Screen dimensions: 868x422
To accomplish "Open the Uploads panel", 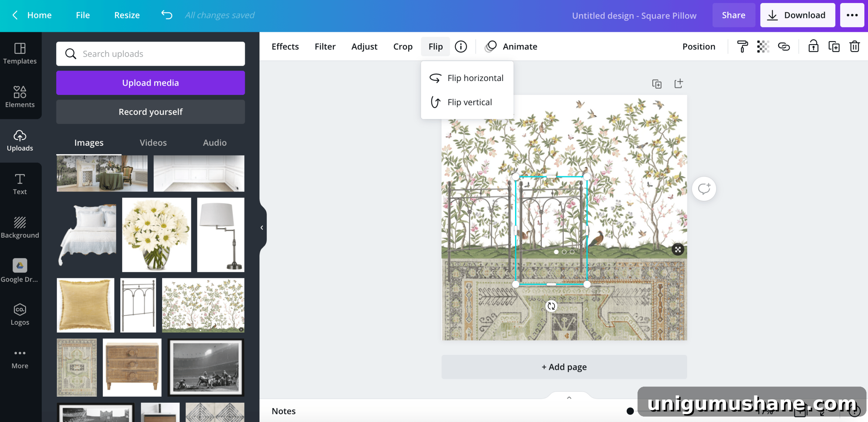I will [x=20, y=140].
